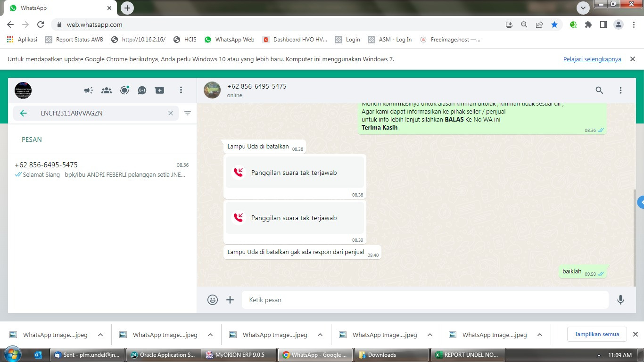
Task: Click the search field containing LNCH2311A8VVAGZN
Action: point(96,113)
